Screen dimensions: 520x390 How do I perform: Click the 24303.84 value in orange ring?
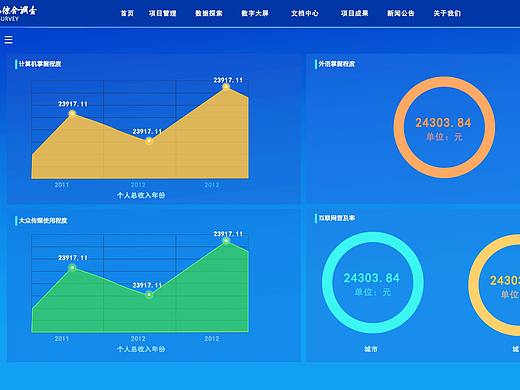443,123
